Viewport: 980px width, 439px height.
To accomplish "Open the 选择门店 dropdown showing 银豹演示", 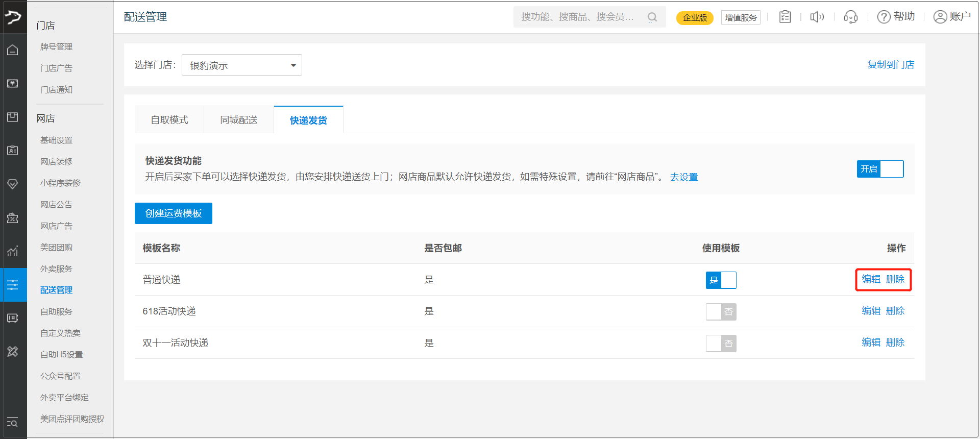I will coord(242,65).
